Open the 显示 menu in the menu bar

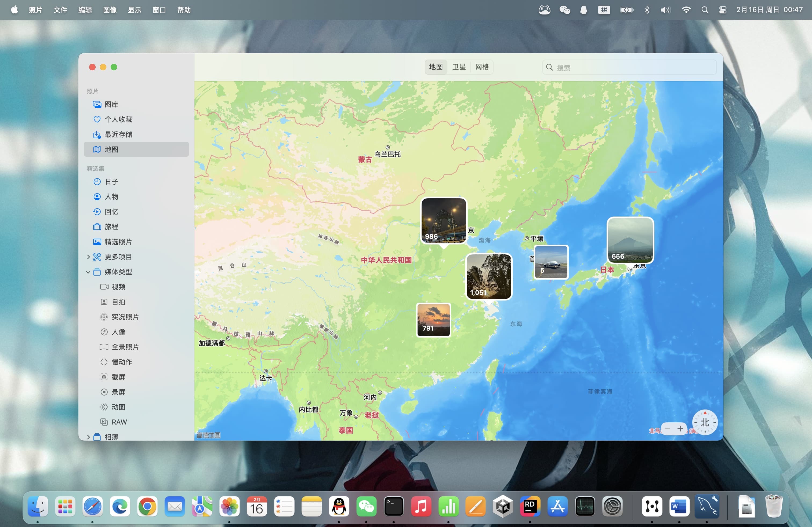click(x=135, y=10)
